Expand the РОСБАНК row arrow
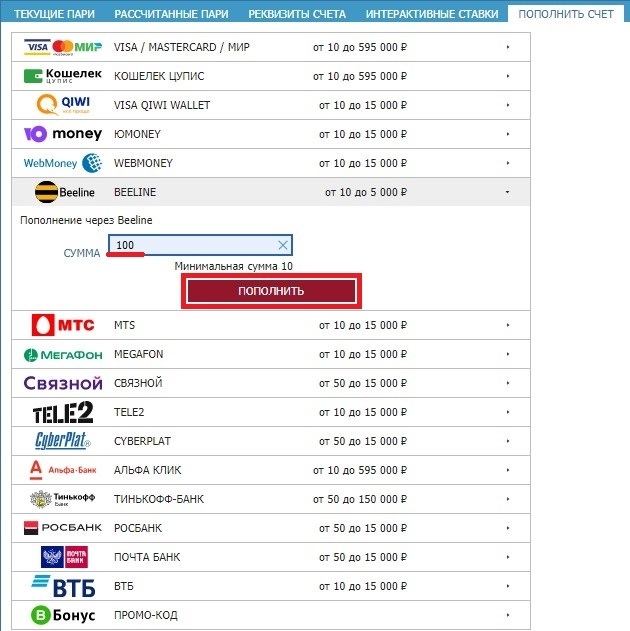The height and width of the screenshot is (631, 630). tap(508, 528)
